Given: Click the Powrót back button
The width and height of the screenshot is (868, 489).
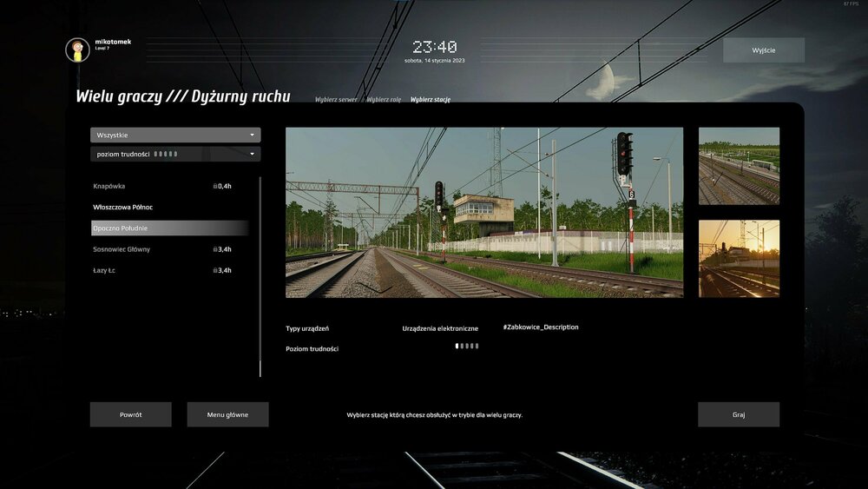Looking at the screenshot, I should point(131,414).
